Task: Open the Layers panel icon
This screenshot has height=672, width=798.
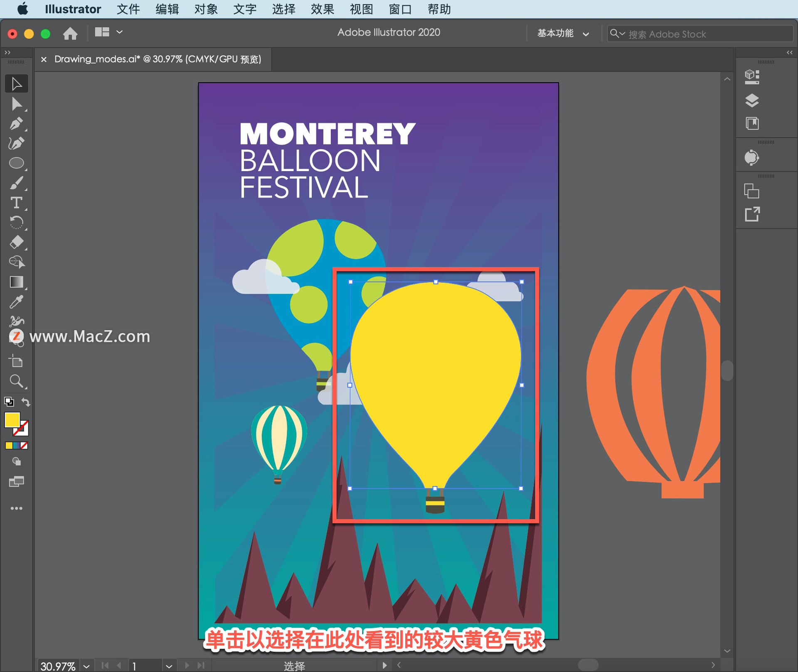Action: pos(751,101)
